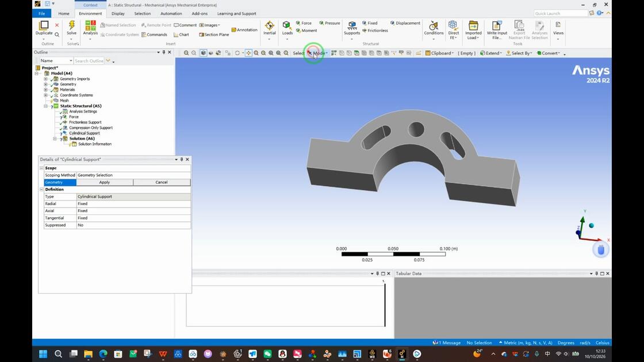The height and width of the screenshot is (362, 644).
Task: Click the Solve lightning icon
Action: pos(71,25)
